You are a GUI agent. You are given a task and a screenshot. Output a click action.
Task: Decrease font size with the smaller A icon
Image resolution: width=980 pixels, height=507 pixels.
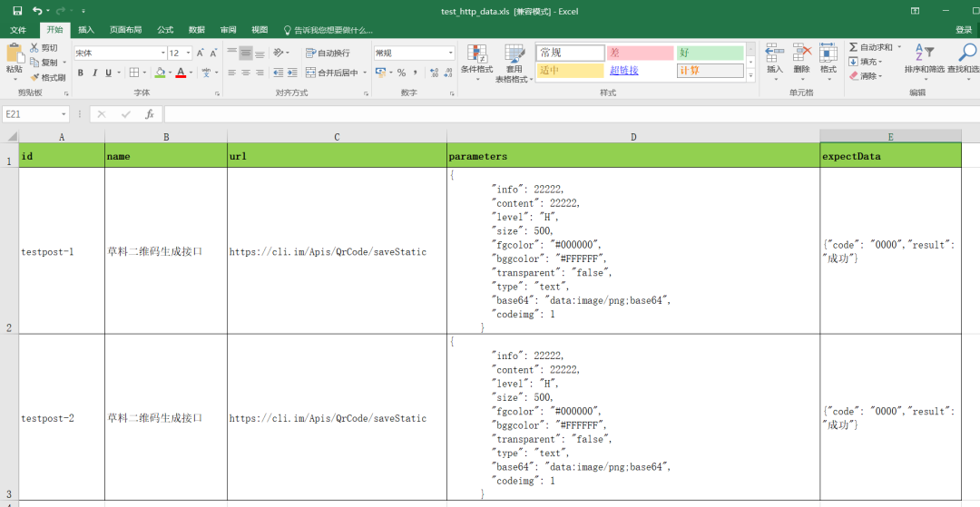[213, 54]
